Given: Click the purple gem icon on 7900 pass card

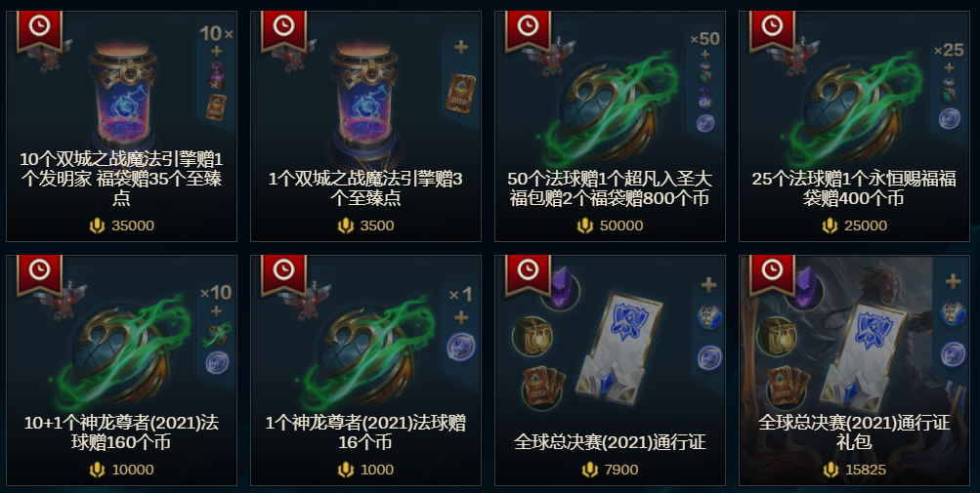Looking at the screenshot, I should tap(561, 289).
